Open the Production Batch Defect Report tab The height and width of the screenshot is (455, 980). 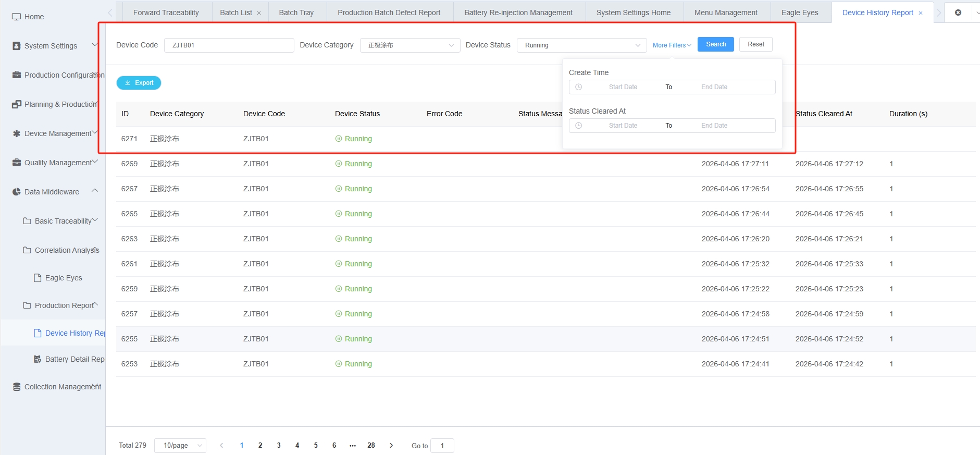coord(389,13)
